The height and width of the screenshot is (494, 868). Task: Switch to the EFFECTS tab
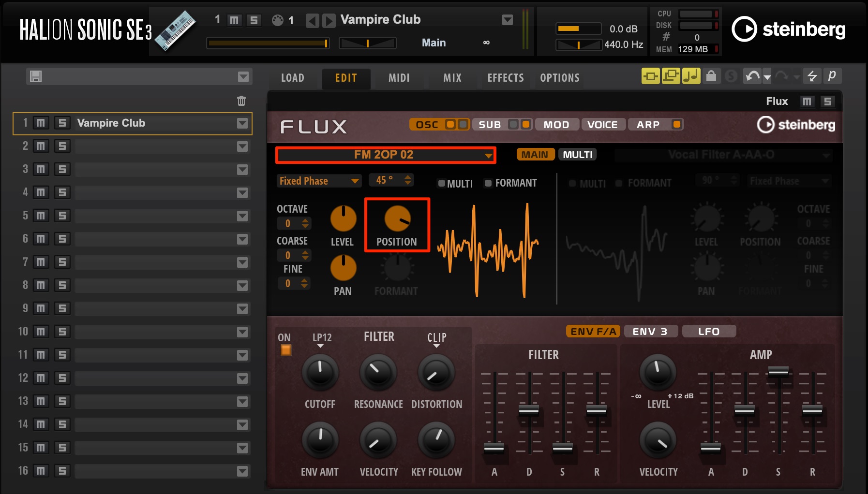(x=506, y=78)
